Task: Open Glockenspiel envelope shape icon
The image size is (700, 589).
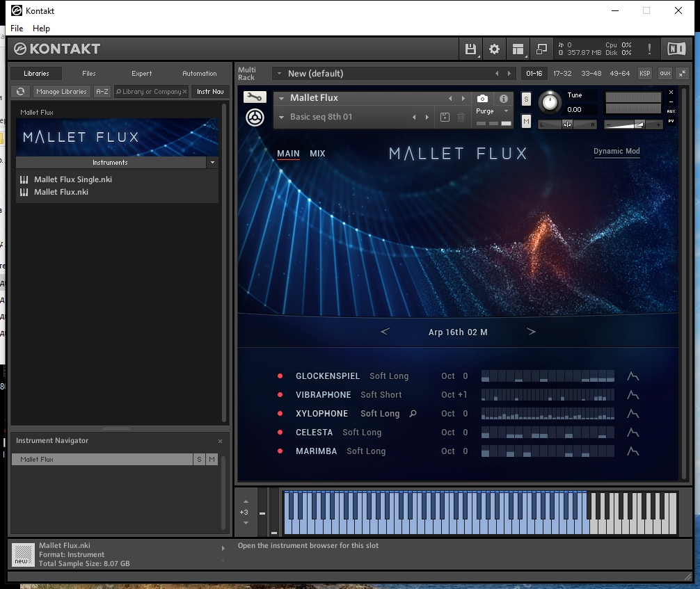Action: 633,376
